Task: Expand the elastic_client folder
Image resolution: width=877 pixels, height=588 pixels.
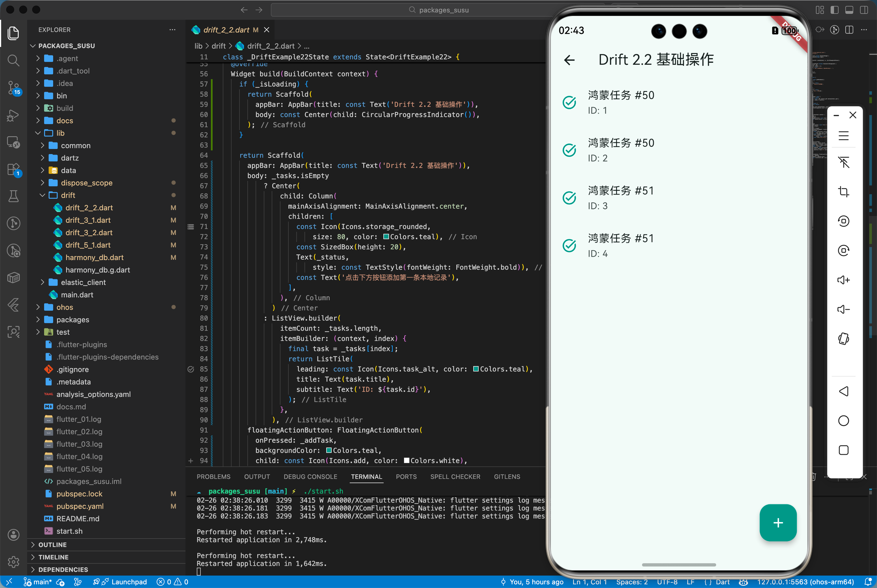Action: click(83, 282)
